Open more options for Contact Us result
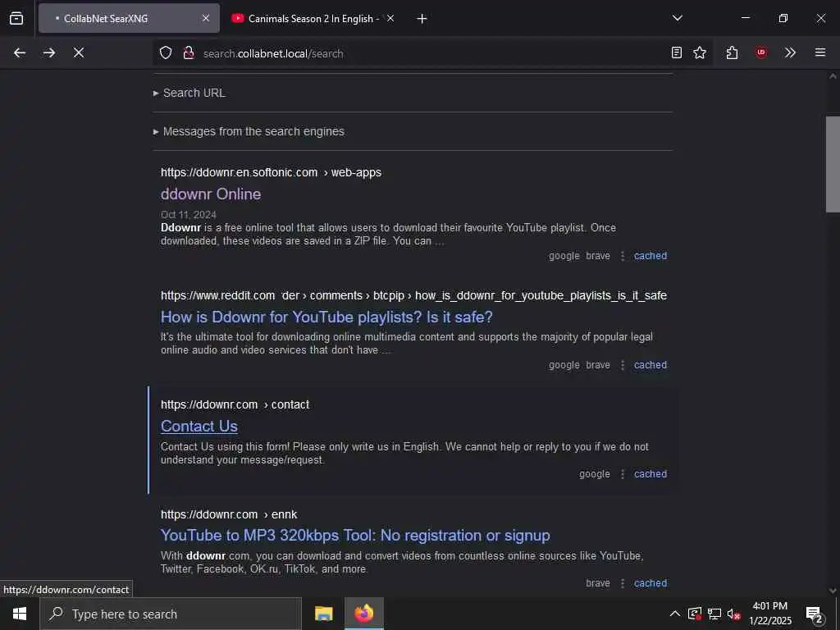This screenshot has width=840, height=630. (623, 474)
